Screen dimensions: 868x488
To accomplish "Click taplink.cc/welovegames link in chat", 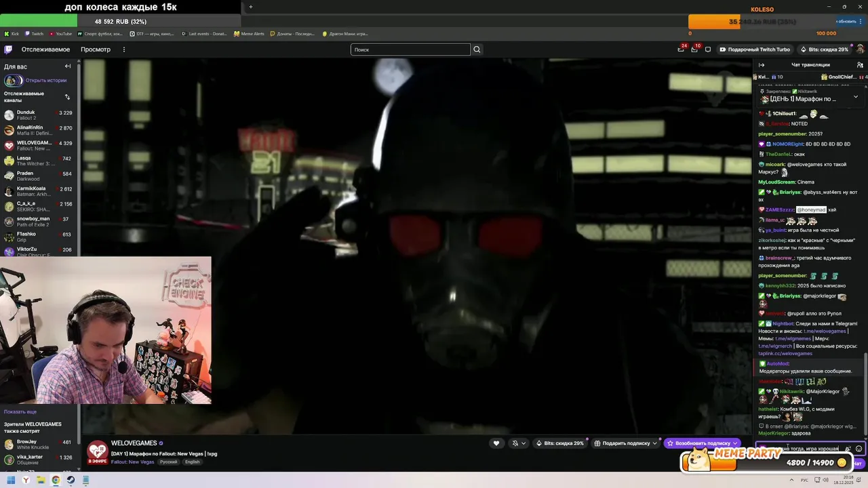I will [x=785, y=353].
